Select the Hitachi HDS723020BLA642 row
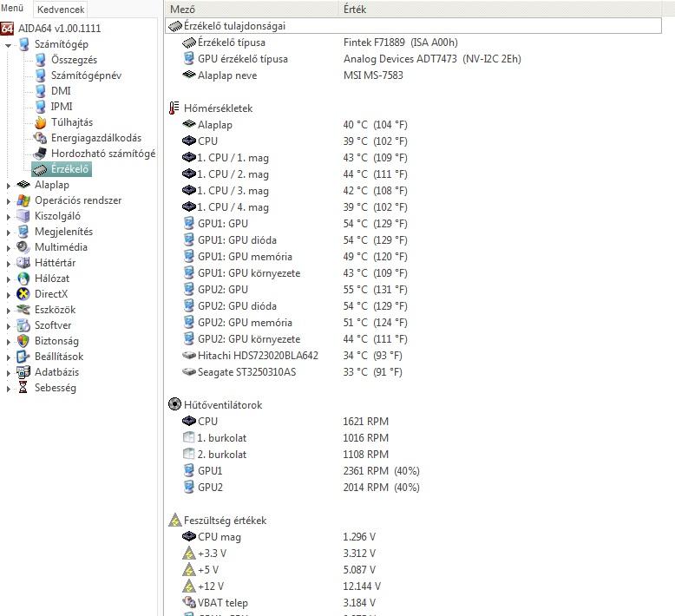 click(413, 356)
